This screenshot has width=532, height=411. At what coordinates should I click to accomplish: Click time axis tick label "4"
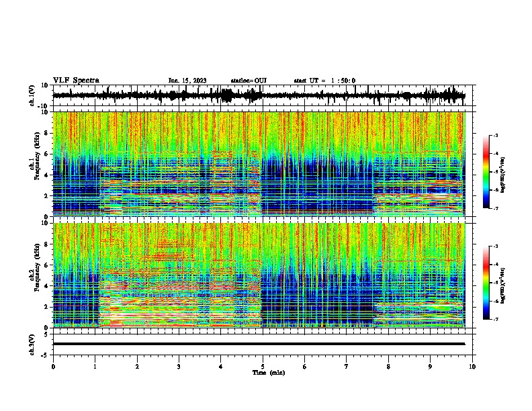[x=220, y=367]
